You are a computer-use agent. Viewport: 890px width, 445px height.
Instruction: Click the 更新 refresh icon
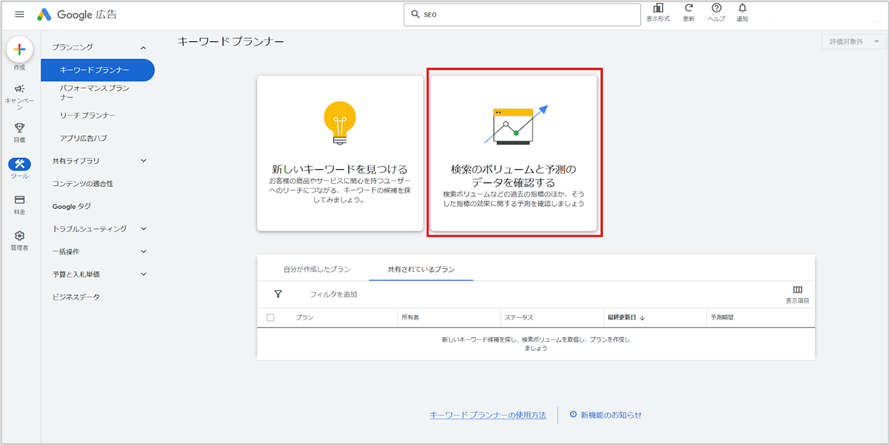point(689,9)
